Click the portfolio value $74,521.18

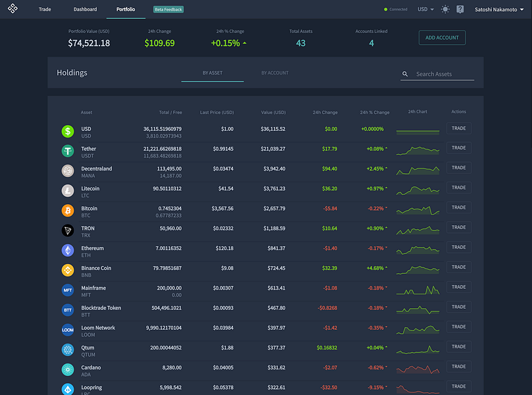click(x=89, y=43)
